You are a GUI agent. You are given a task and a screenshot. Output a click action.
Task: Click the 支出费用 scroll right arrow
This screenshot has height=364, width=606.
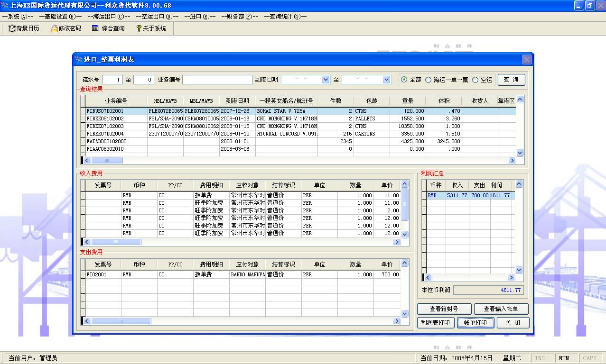[x=397, y=321]
